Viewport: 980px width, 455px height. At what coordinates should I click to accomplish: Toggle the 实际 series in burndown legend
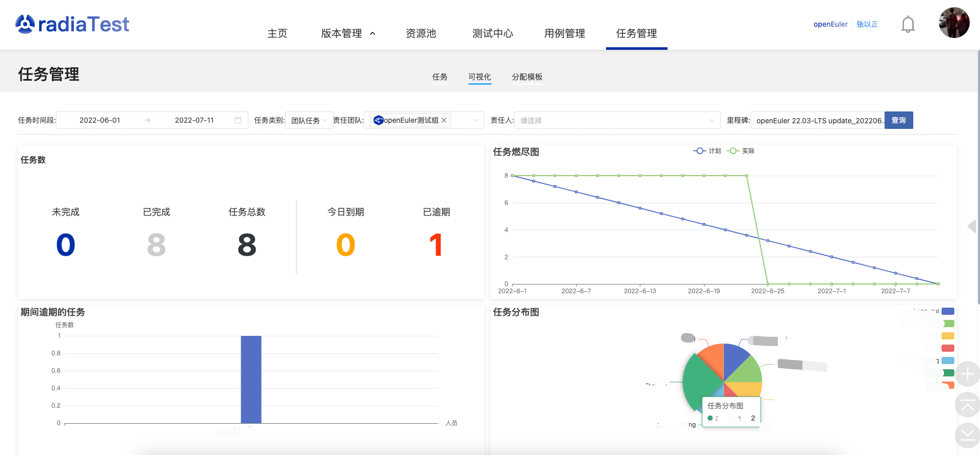[x=741, y=151]
